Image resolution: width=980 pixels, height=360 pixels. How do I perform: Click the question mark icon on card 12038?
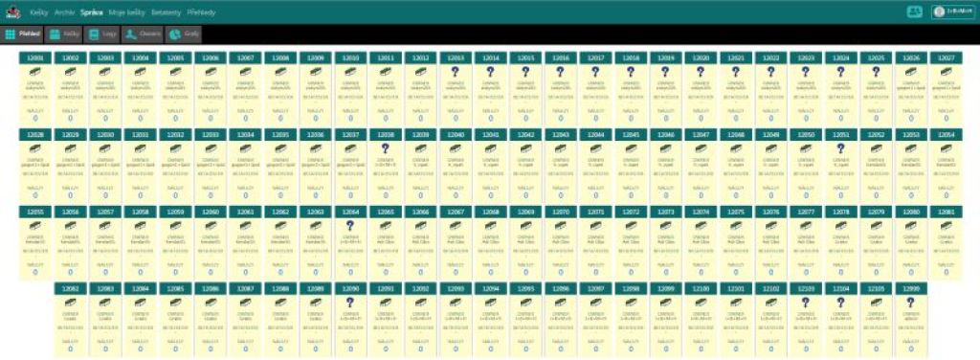[386, 148]
